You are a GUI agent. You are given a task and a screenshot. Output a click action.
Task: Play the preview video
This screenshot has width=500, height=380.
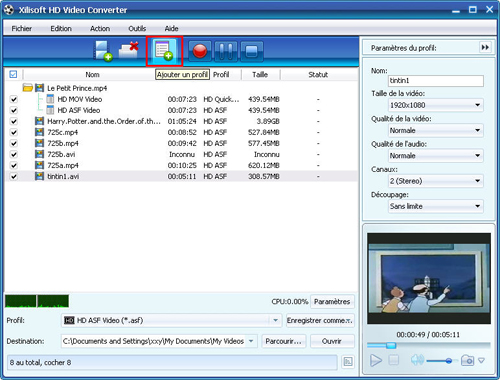(x=376, y=360)
